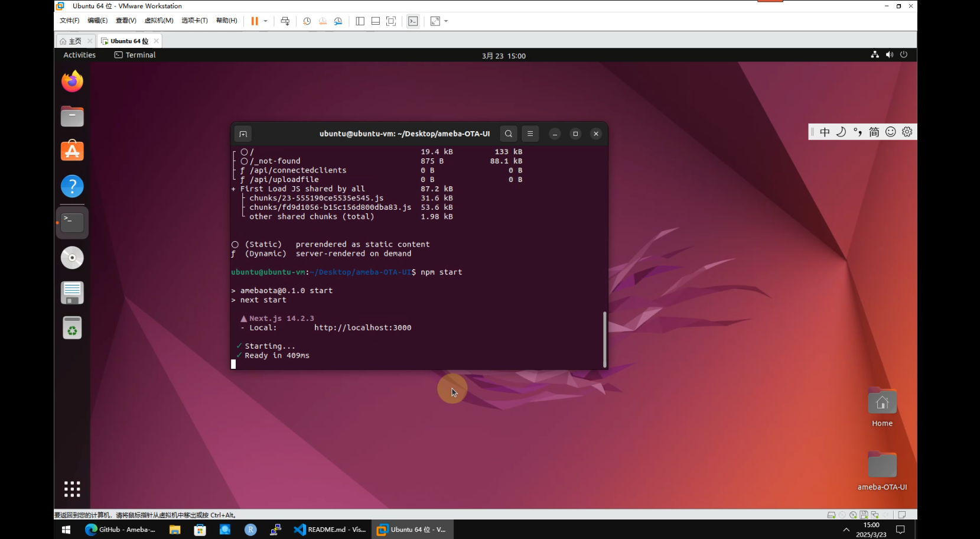Image resolution: width=980 pixels, height=539 pixels.
Task: Open the 查看(V) menu
Action: pyautogui.click(x=126, y=21)
